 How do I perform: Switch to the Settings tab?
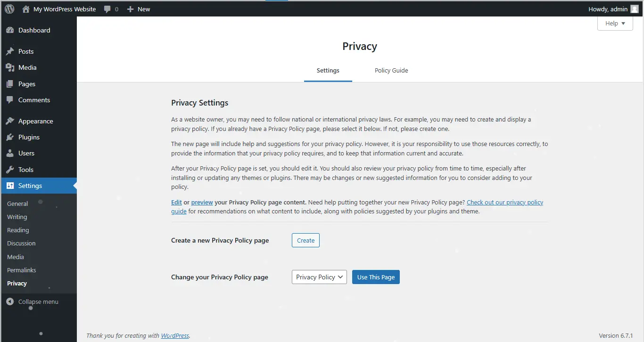pyautogui.click(x=328, y=71)
